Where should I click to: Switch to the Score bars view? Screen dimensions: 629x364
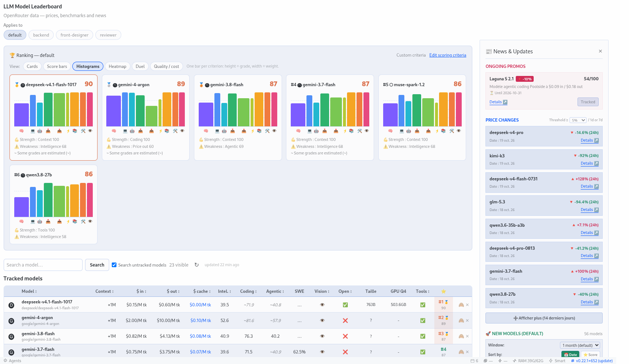point(57,66)
